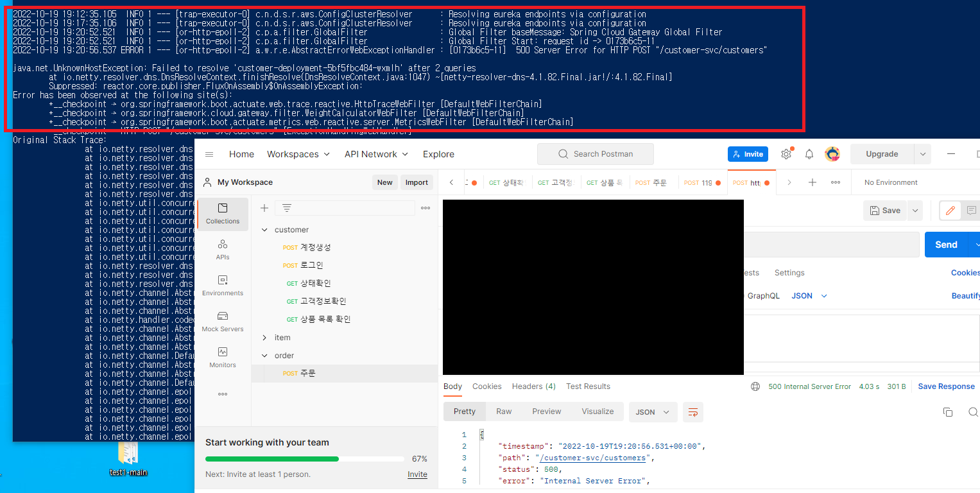
Task: Open the Save options dropdown arrow
Action: (x=915, y=211)
